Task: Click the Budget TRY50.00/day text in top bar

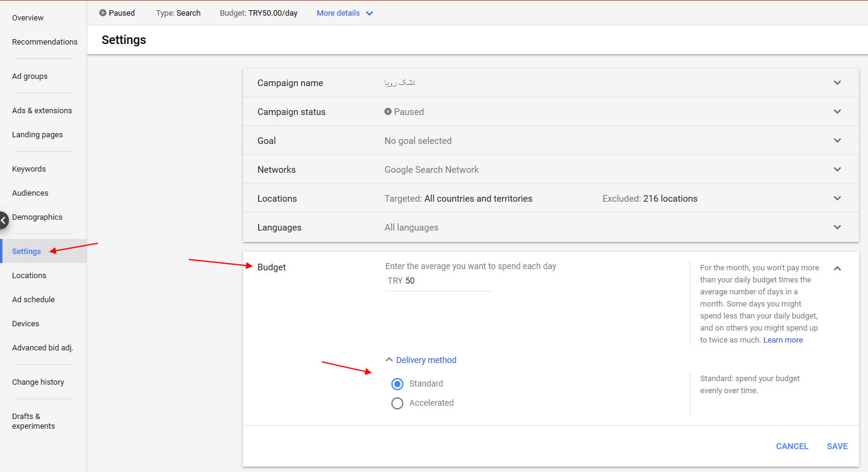Action: (259, 13)
